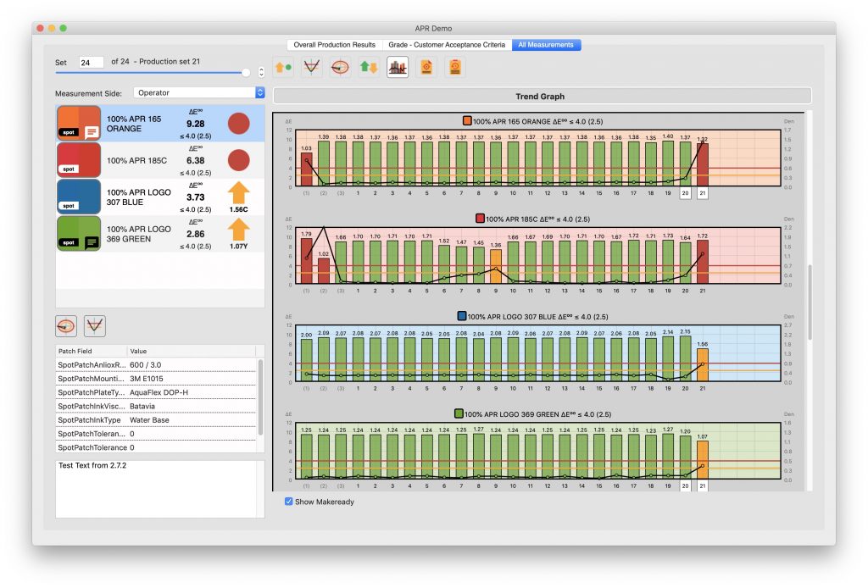The image size is (868, 588).
Task: Select the SpotPatchMounti... 3M E1015 row
Action: pyautogui.click(x=156, y=379)
